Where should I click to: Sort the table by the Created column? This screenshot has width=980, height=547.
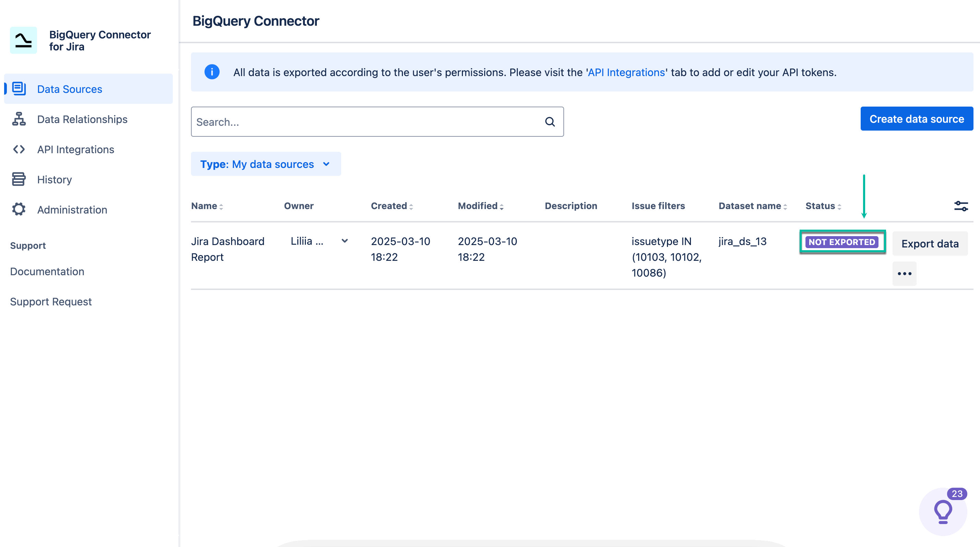coord(391,206)
